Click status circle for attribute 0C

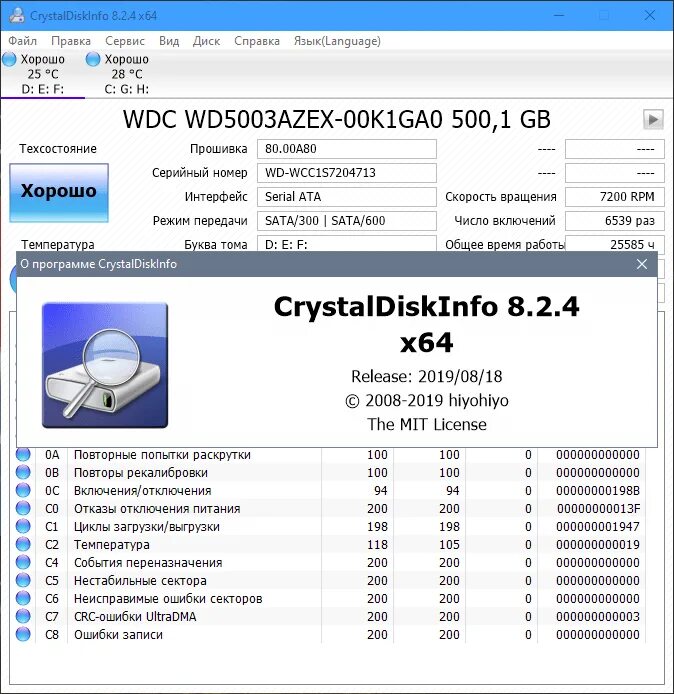click(x=23, y=490)
